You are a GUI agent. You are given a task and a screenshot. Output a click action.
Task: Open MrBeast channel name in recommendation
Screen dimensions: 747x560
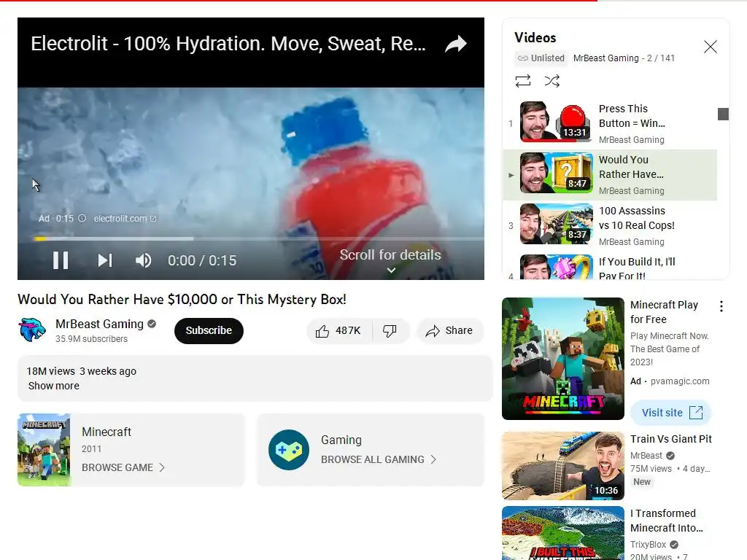coord(646,456)
